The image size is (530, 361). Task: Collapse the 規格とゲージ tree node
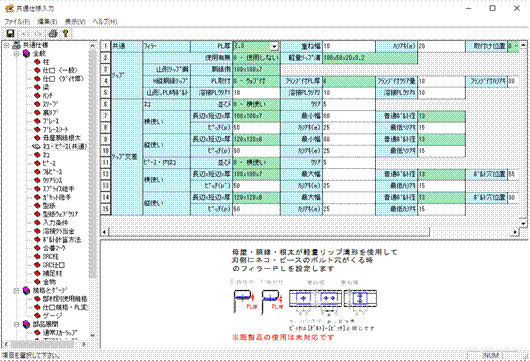(x=16, y=290)
